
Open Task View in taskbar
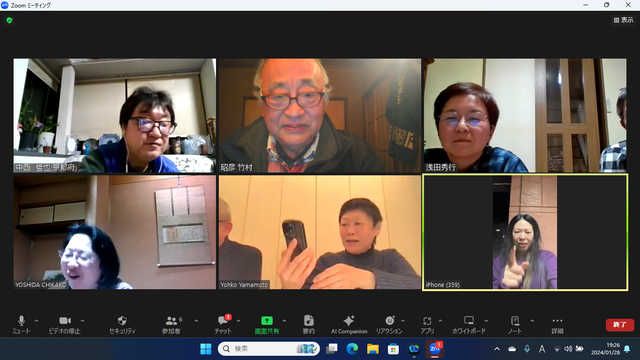tap(332, 349)
